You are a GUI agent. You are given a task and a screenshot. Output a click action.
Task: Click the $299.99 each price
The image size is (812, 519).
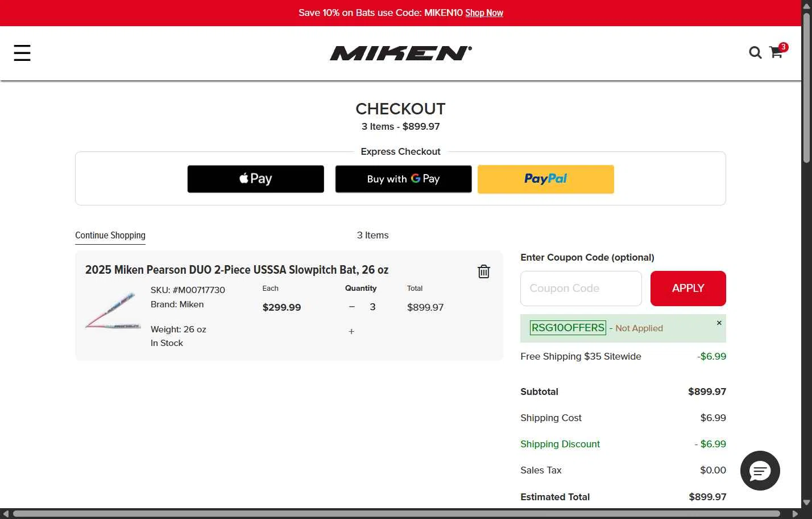point(281,307)
